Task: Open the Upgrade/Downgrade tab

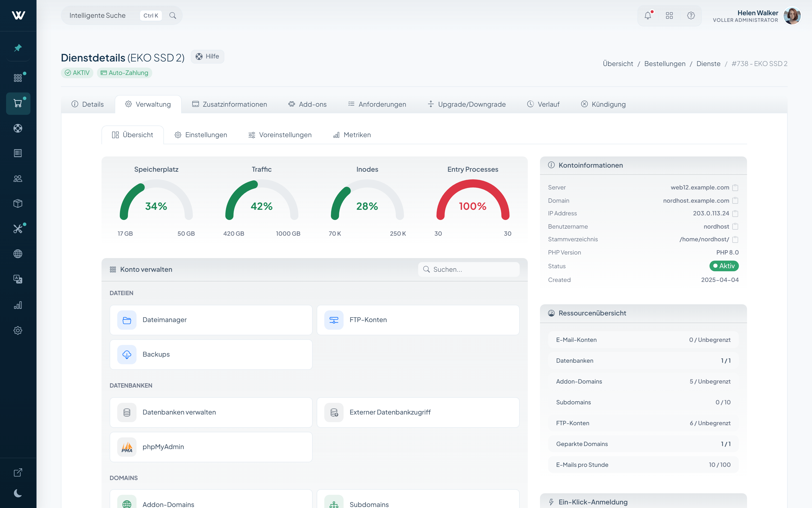Action: [467, 104]
